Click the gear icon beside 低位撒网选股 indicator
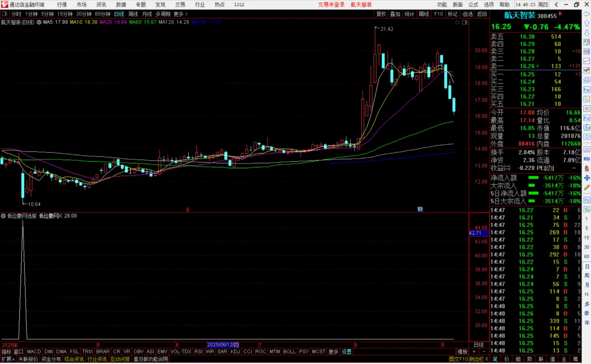This screenshot has width=591, height=364. [x=3, y=216]
